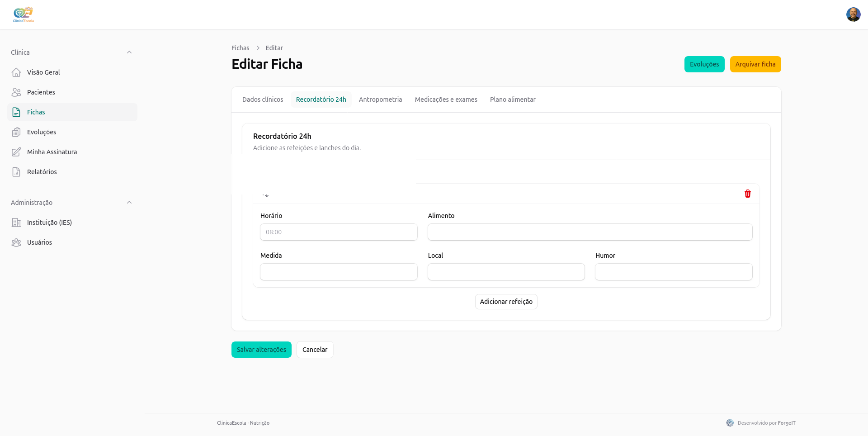This screenshot has width=868, height=436.
Task: Click the Pacientes people icon
Action: click(x=16, y=92)
